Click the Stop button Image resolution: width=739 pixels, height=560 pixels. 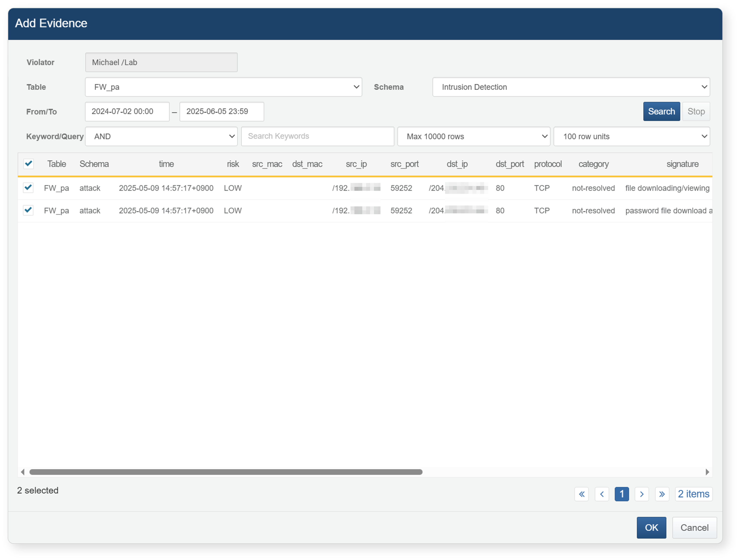pos(696,112)
